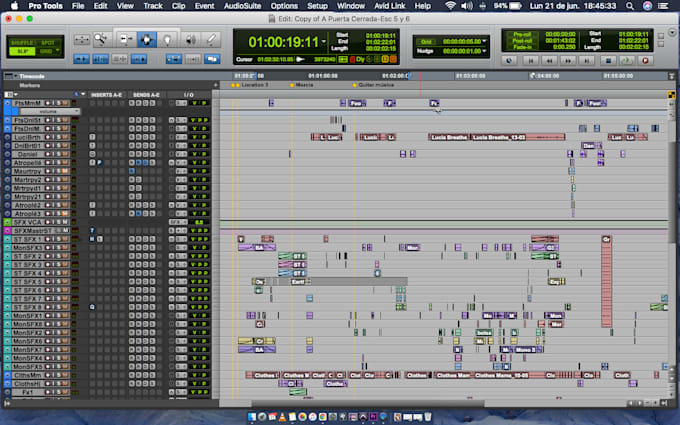Click the Zoom toggle icon

coord(82,39)
